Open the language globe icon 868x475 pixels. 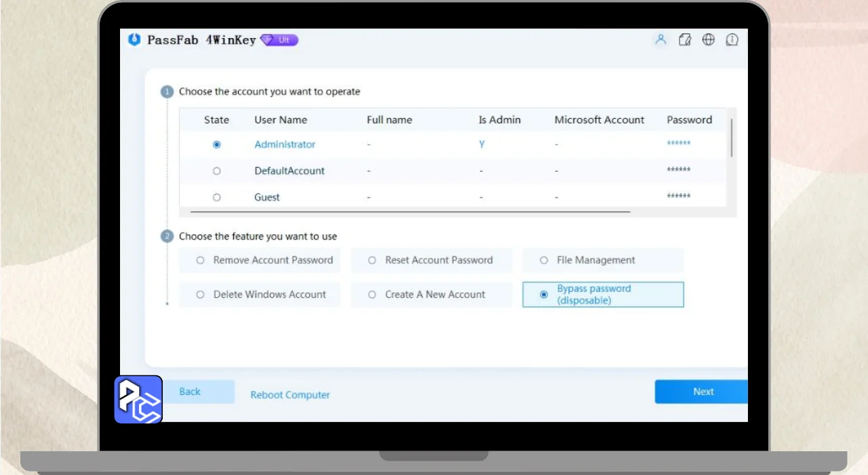tap(709, 39)
